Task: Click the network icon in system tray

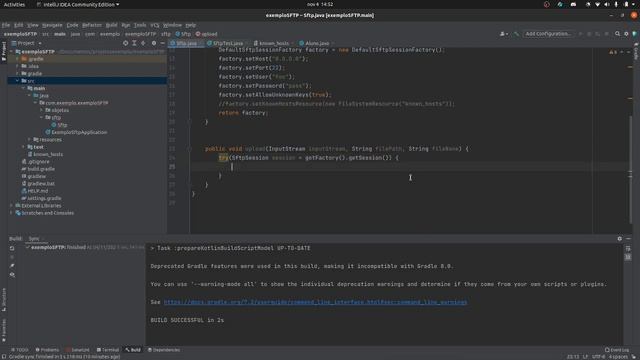Action: pos(598,4)
